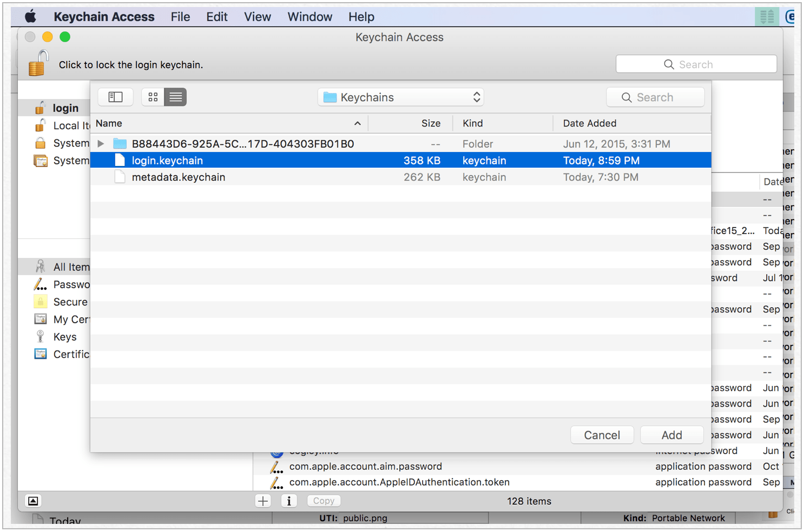804x532 pixels.
Task: Open the File menu
Action: (180, 17)
